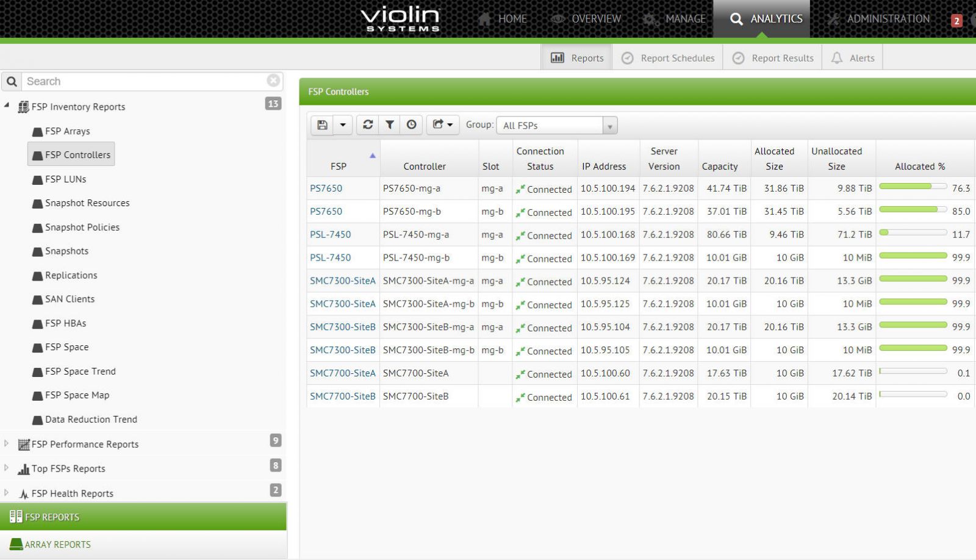
Task: Go to the HOME menu
Action: (x=503, y=19)
